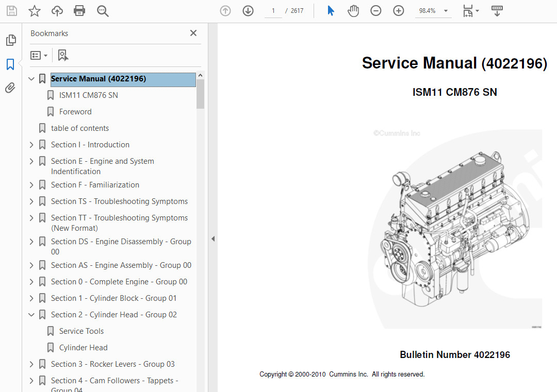This screenshot has width=557, height=392.
Task: Expand Section 0 - Complete Engine
Action: 31,282
